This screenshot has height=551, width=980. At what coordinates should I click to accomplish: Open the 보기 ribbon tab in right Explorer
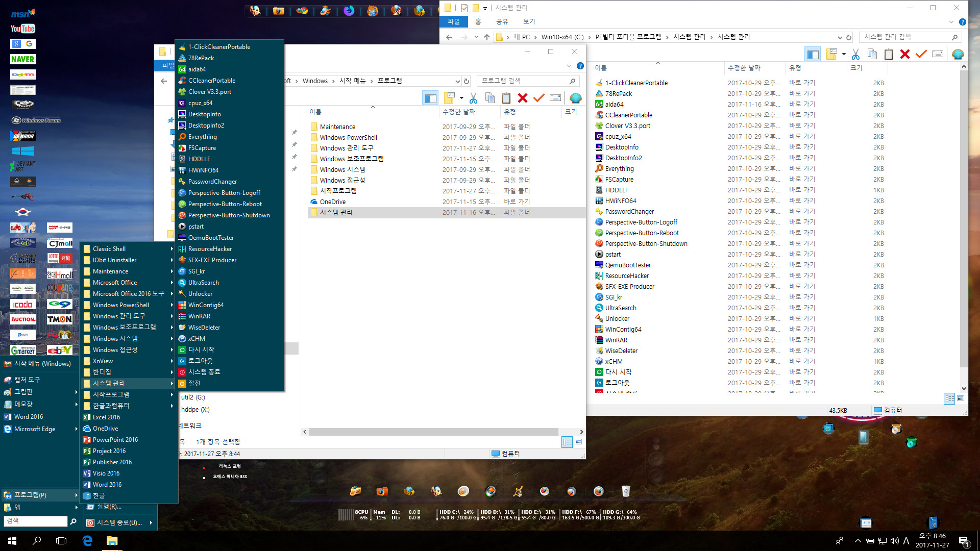coord(529,21)
